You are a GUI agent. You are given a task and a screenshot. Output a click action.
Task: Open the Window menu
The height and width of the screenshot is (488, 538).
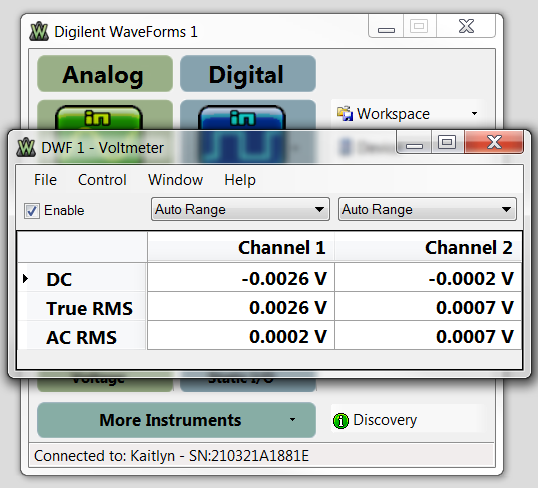coord(175,180)
